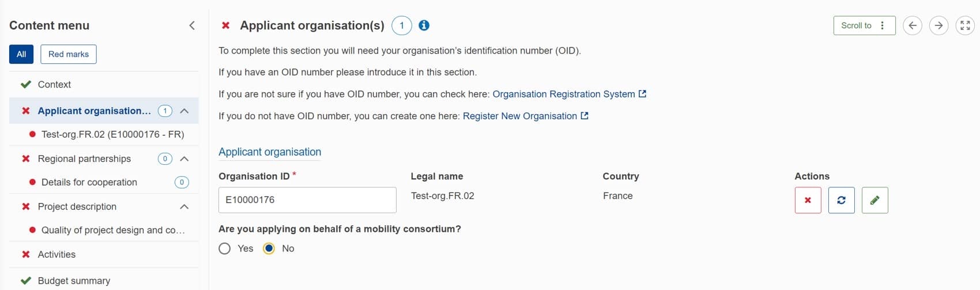Click count badge on Details for cooperation
The image size is (980, 290).
tap(182, 182)
